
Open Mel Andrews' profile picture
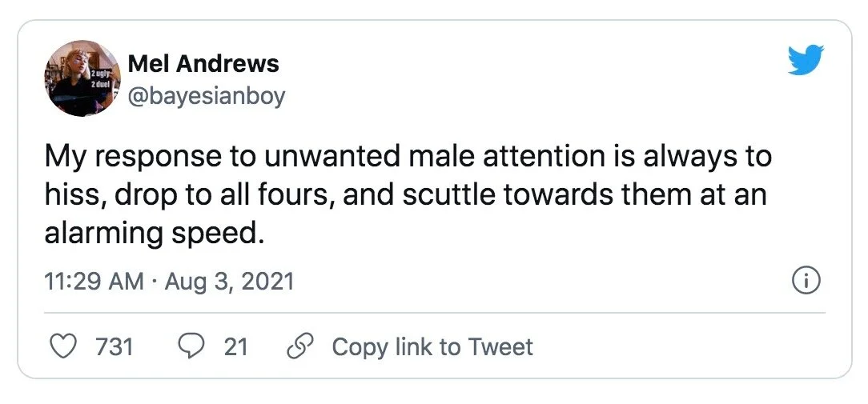point(82,78)
